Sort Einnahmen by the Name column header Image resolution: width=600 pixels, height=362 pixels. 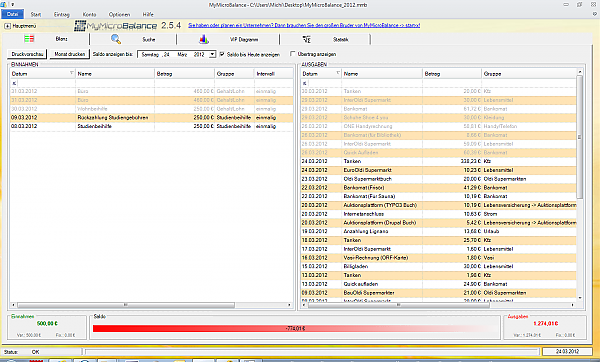click(x=115, y=73)
